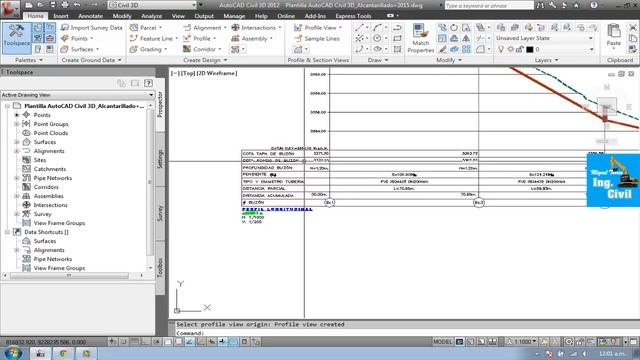Open Feature Line dropdown
Screen dimensions: 640x360
154,38
